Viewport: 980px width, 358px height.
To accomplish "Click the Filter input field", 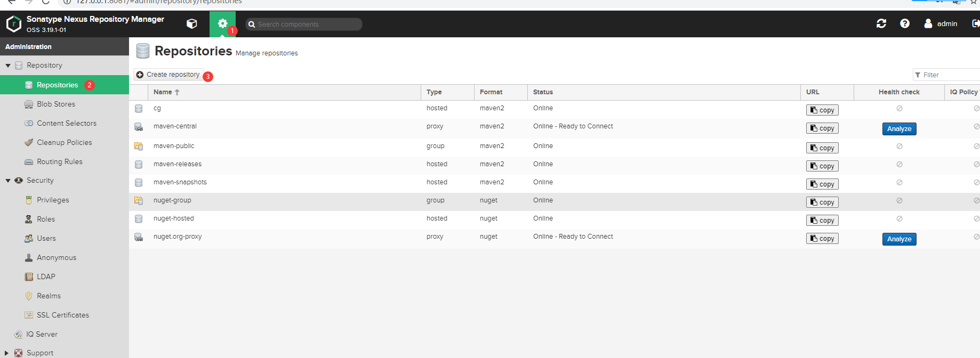I will (946, 75).
